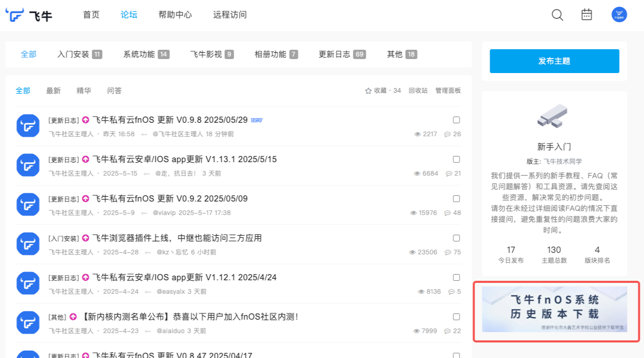The height and width of the screenshot is (358, 644).
Task: Click the 飞牛 logo in header
Action: [29, 15]
